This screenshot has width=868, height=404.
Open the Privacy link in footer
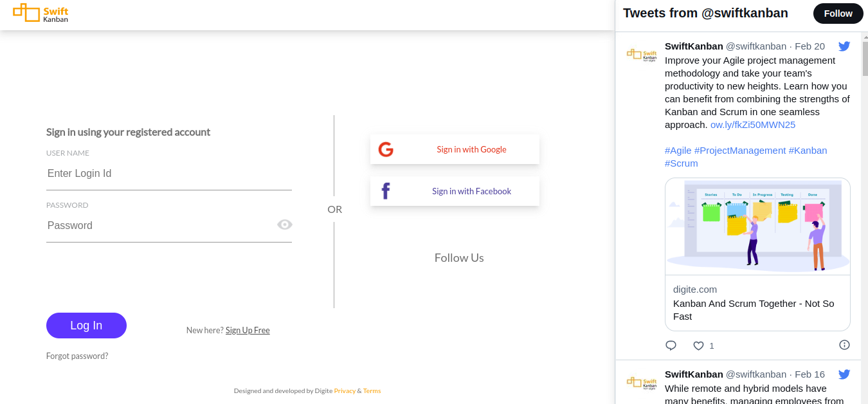(x=345, y=390)
